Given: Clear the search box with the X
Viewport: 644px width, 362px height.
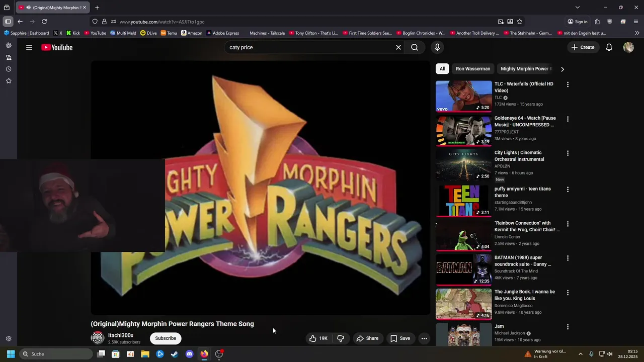Looking at the screenshot, I should click(398, 47).
